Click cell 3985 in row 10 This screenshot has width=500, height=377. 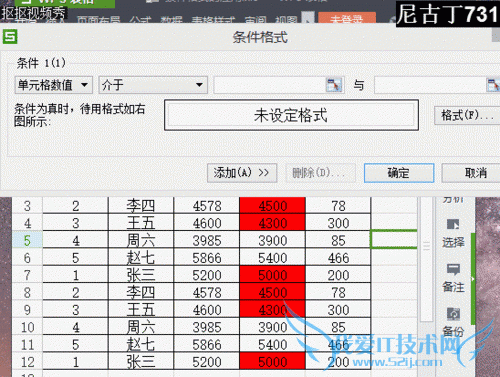[207, 327]
